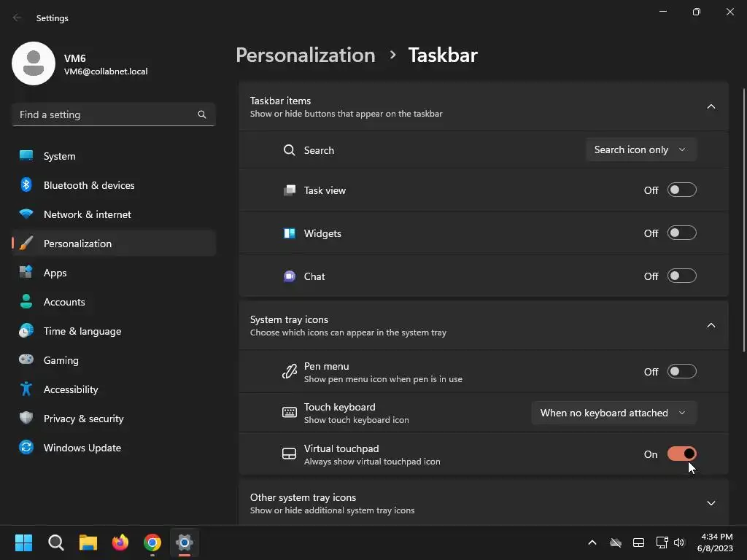Viewport: 747px width, 560px height.
Task: Open File Explorer from the taskbar
Action: coord(88,542)
